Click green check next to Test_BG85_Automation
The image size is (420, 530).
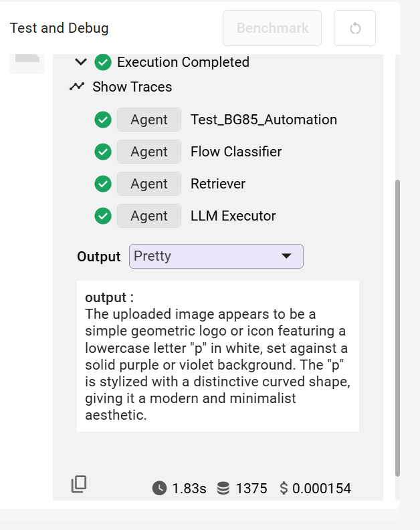point(102,120)
